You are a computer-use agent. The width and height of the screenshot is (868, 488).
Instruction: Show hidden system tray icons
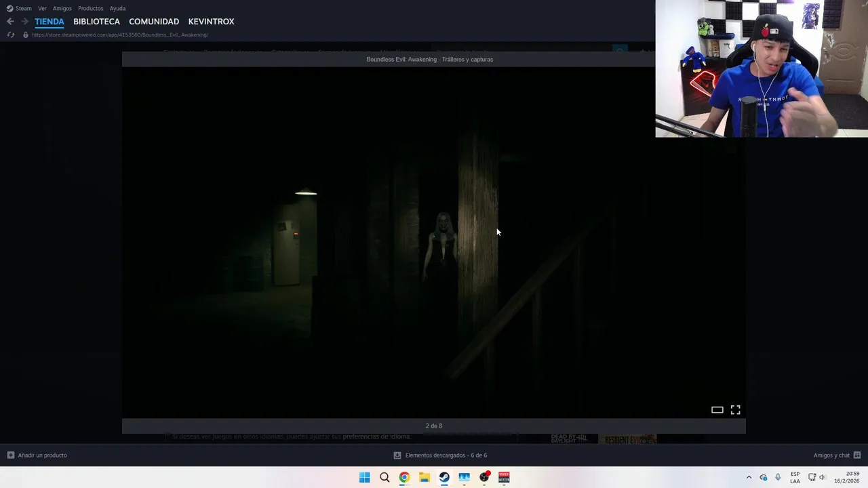(x=749, y=477)
